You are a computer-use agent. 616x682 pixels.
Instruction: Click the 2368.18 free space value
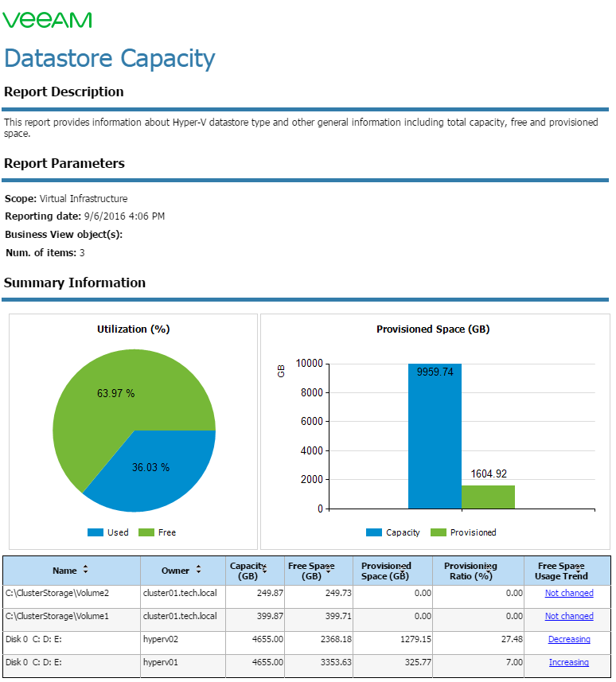coord(337,639)
